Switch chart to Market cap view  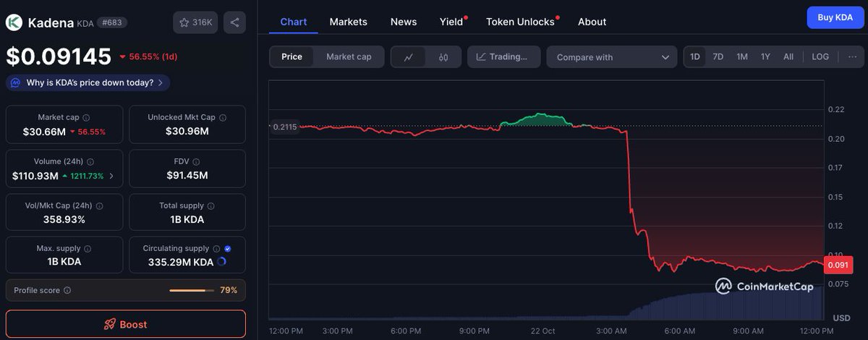(349, 56)
